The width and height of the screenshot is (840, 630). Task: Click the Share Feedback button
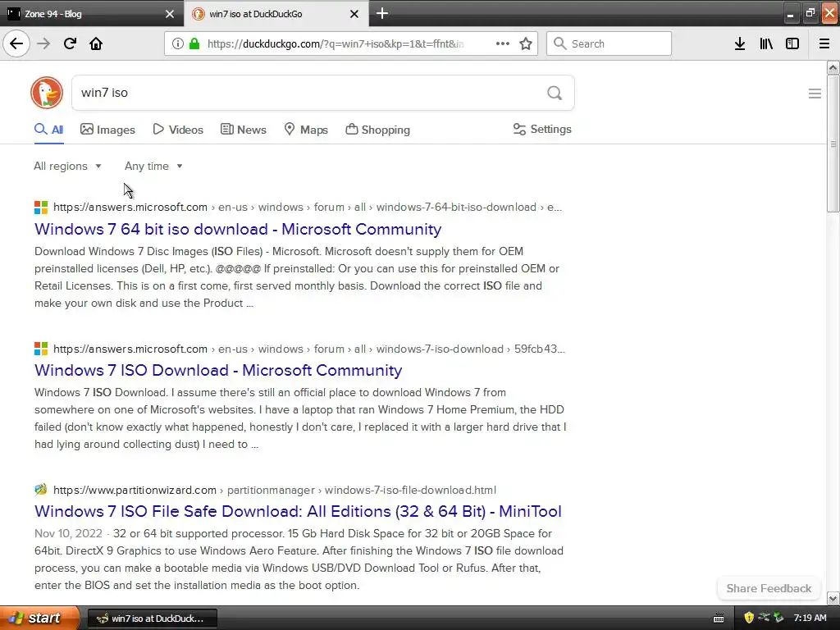769,588
